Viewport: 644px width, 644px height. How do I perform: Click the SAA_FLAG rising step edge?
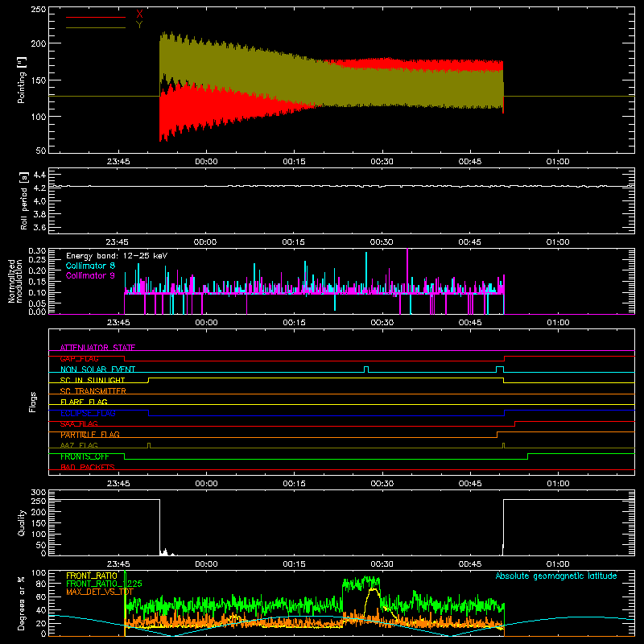[x=515, y=424]
